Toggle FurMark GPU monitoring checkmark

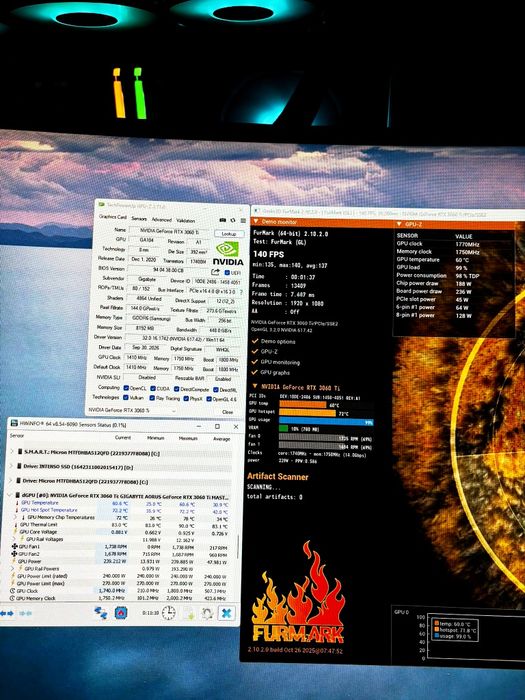[x=255, y=362]
